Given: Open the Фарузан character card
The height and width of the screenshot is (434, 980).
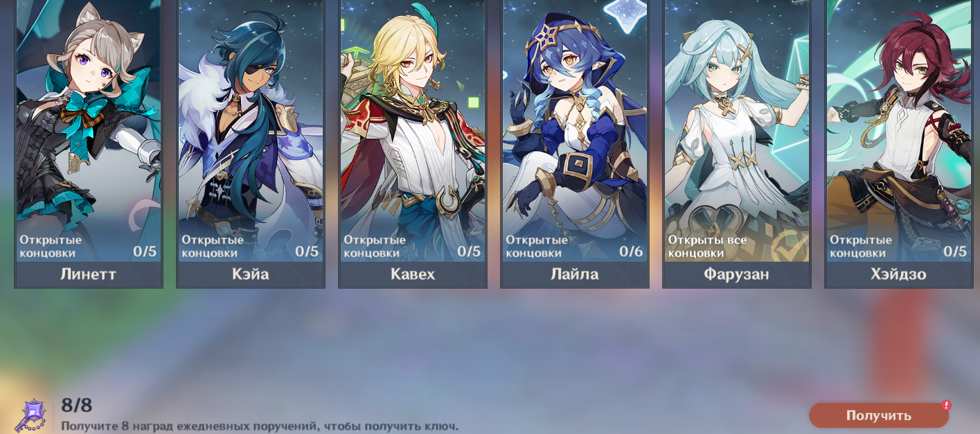Looking at the screenshot, I should (737, 143).
